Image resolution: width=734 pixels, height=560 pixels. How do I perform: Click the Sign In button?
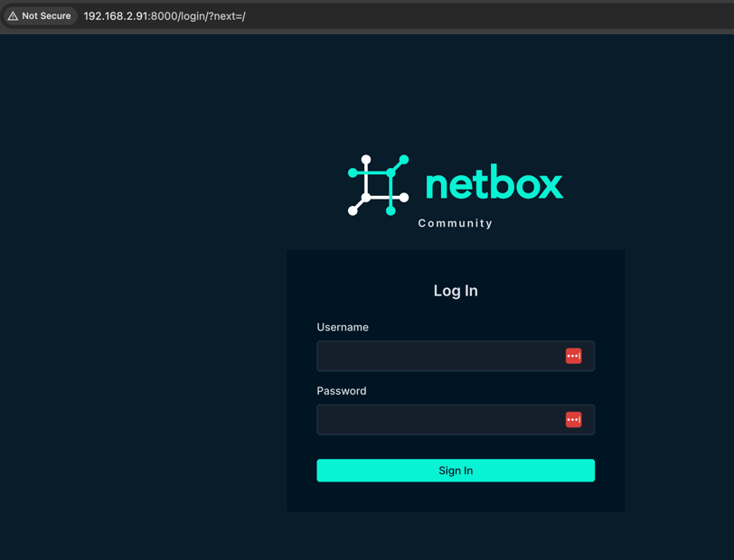point(456,471)
